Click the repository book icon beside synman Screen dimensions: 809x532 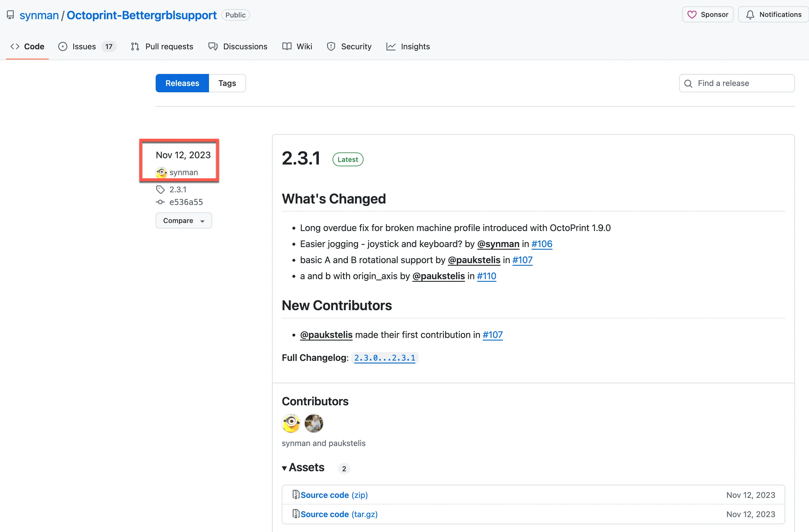[11, 15]
